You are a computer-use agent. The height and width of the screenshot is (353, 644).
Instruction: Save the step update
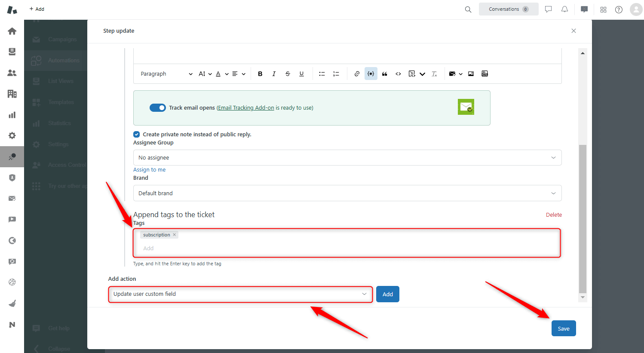tap(564, 328)
